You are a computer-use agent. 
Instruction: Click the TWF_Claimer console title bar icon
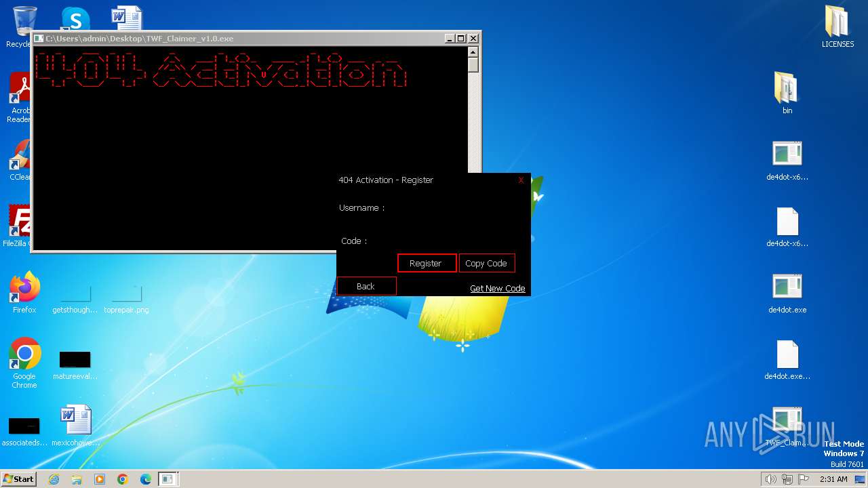[39, 39]
